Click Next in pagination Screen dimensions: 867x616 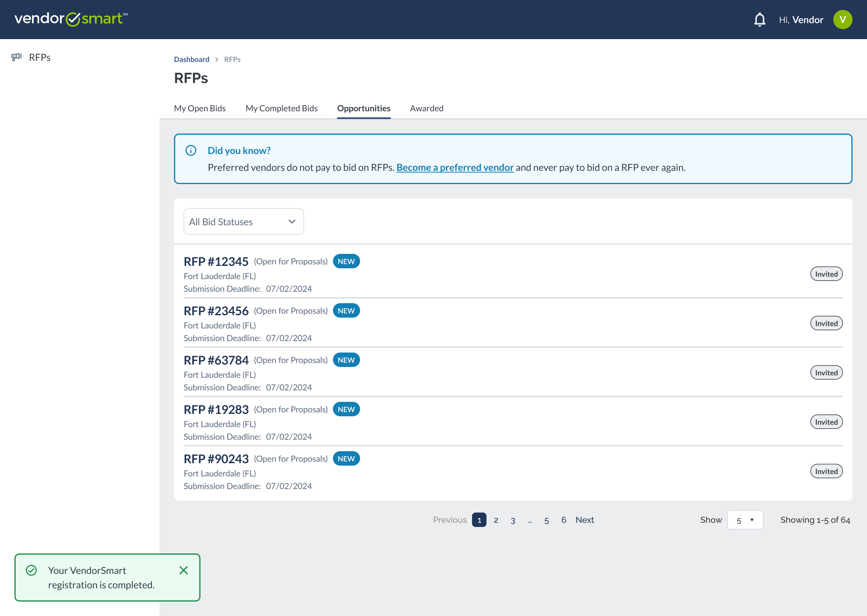pyautogui.click(x=584, y=520)
